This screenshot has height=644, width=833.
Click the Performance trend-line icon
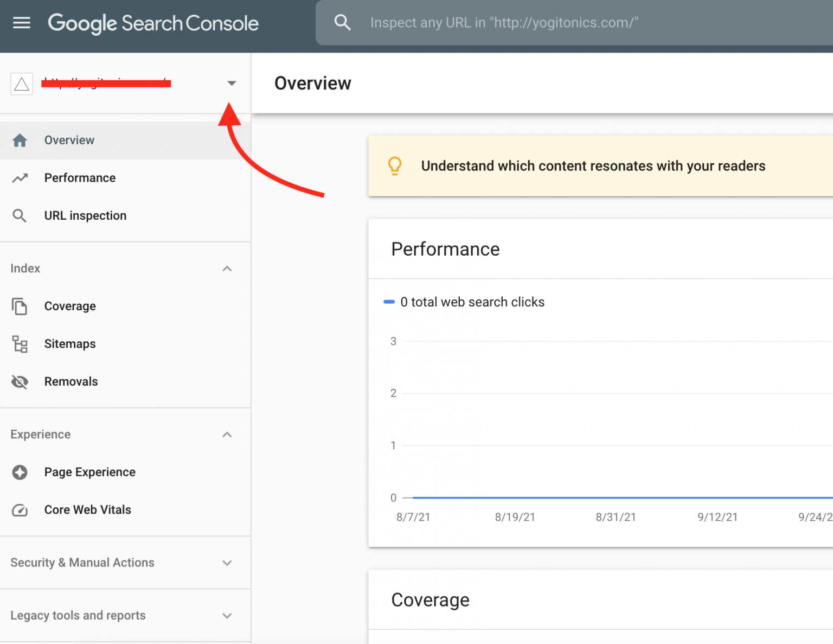click(x=20, y=178)
